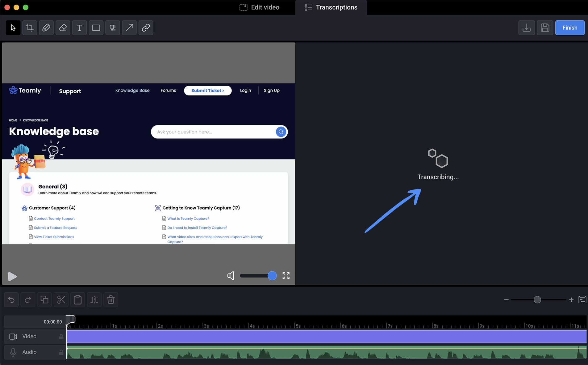Click Login link in preview
Screen dimensions: 588x365
click(246, 91)
